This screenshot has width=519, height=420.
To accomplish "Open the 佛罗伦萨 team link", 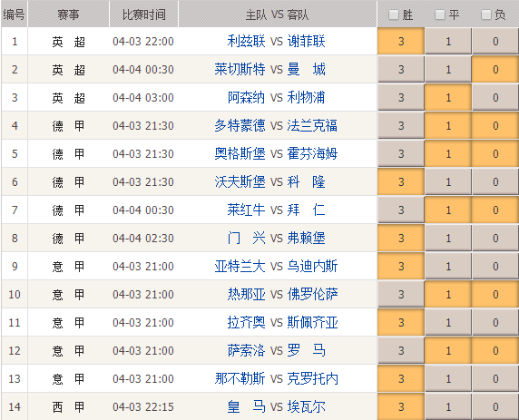I will (312, 295).
